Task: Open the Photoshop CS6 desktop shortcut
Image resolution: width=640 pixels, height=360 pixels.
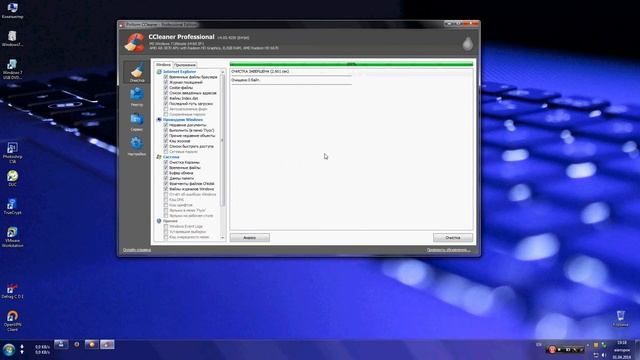Action: click(x=12, y=152)
